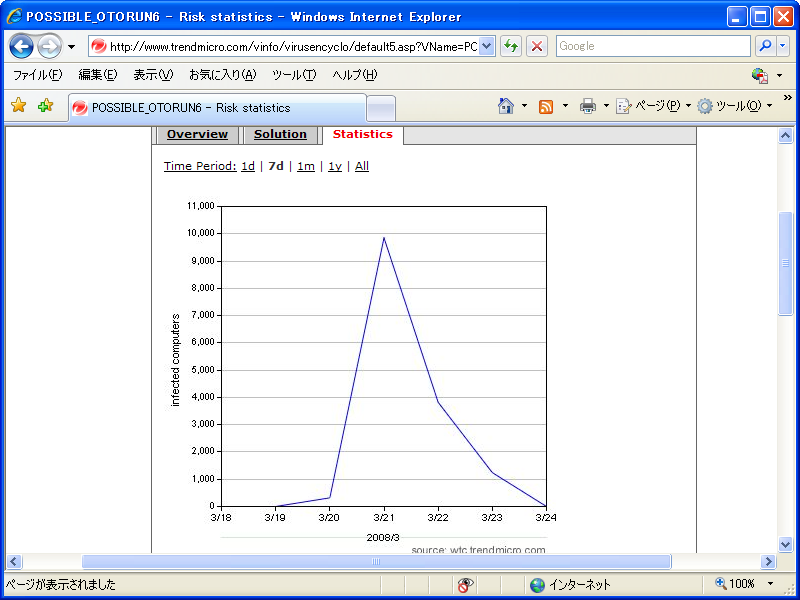Open the 編集(E) menu
Image resolution: width=800 pixels, height=600 pixels.
tap(98, 76)
